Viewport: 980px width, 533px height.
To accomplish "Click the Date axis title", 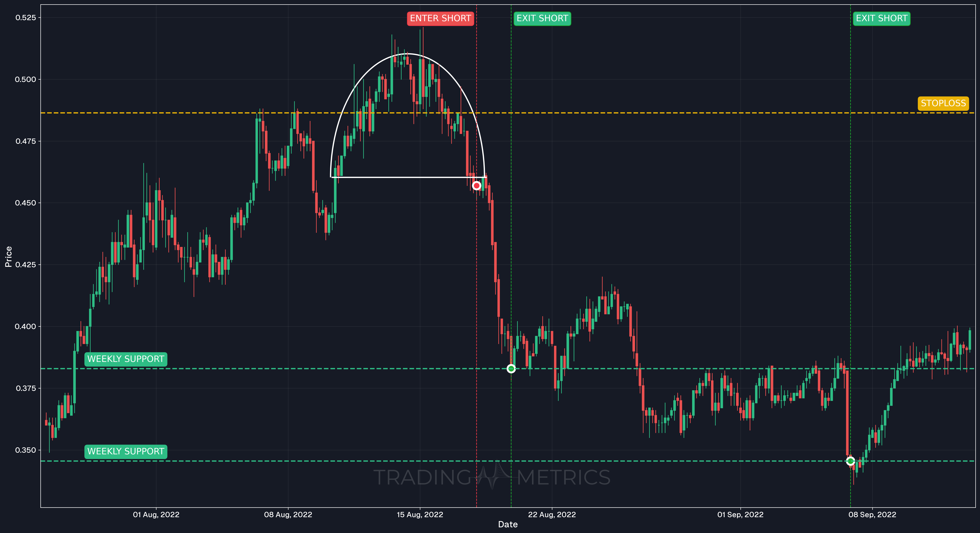I will click(x=508, y=525).
